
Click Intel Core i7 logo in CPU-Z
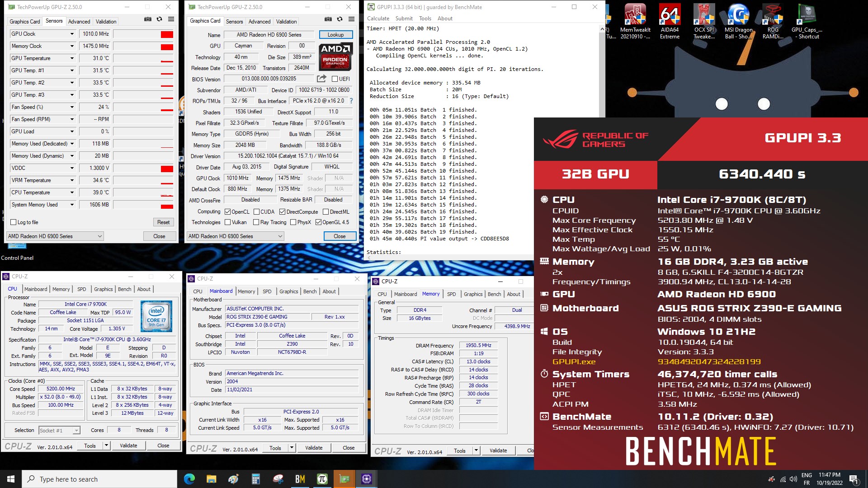click(x=156, y=316)
